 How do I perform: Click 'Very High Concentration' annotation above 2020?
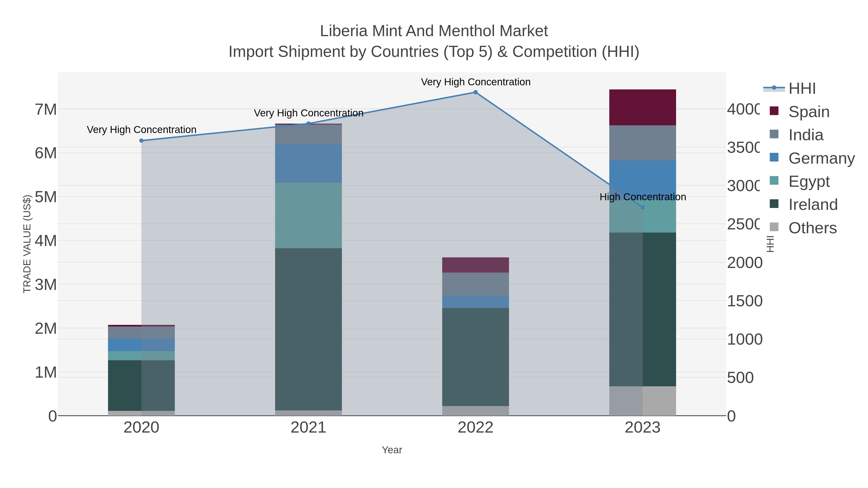click(142, 130)
